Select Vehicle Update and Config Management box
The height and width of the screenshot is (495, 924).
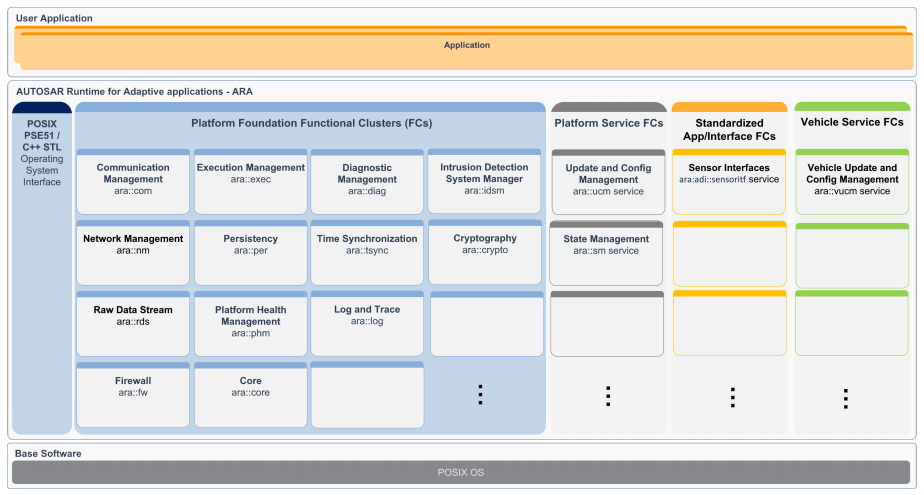tap(852, 182)
